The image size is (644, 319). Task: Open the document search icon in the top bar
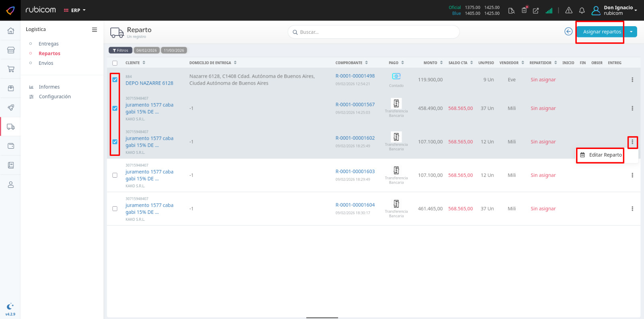pos(511,10)
